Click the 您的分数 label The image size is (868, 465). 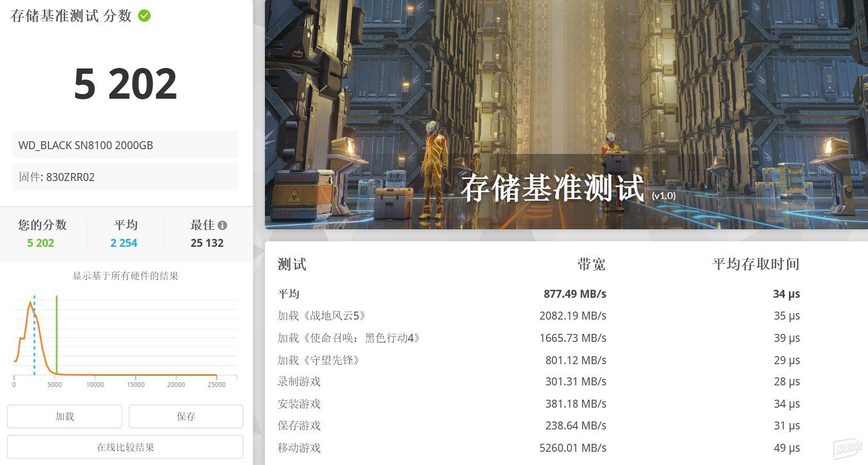coord(42,225)
